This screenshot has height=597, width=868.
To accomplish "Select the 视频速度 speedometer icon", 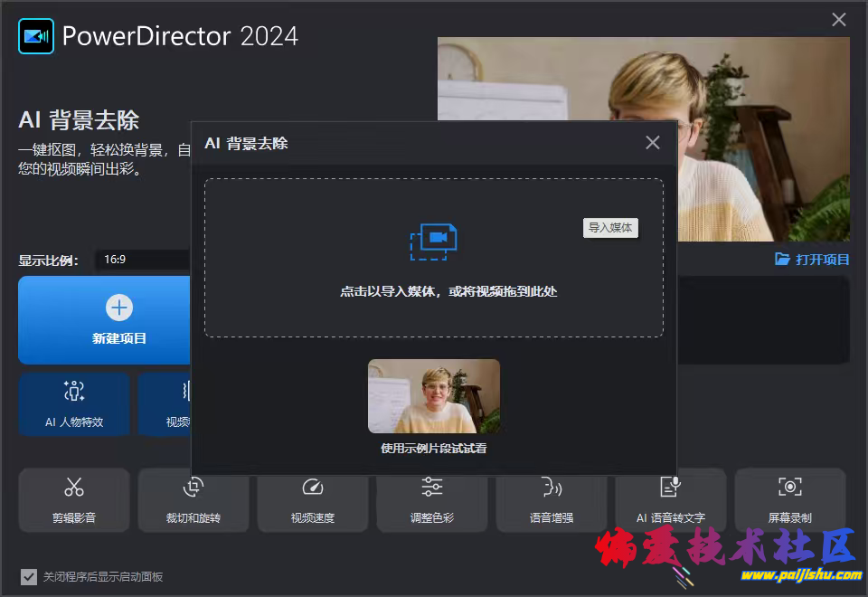I will pyautogui.click(x=313, y=488).
